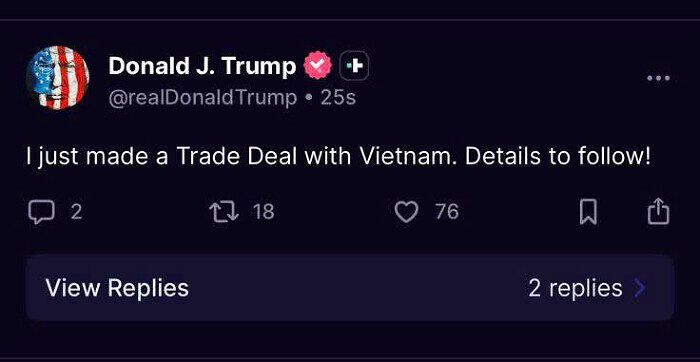This screenshot has height=362, width=700.
Task: Like the post with the heart icon
Action: tap(407, 212)
